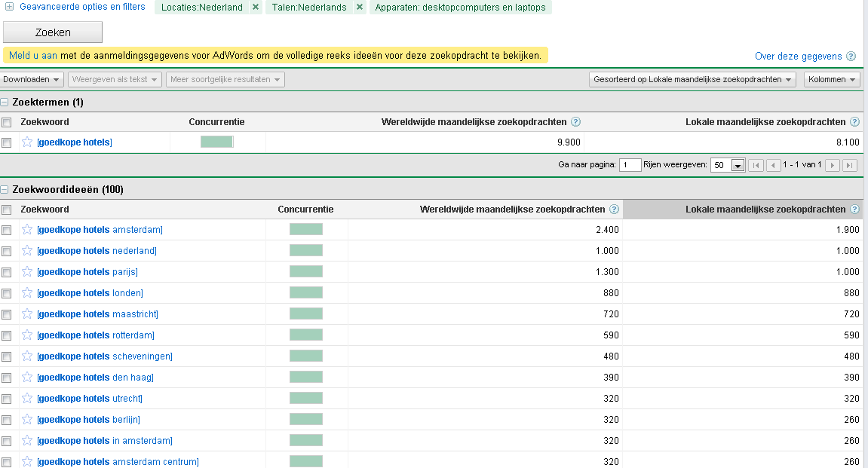Image resolution: width=868 pixels, height=468 pixels.
Task: Star the goedkope hotels amsterdam keyword
Action: tap(27, 230)
